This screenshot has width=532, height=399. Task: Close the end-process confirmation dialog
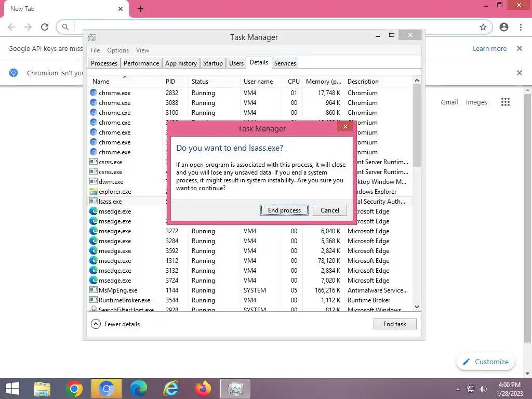pos(345,127)
